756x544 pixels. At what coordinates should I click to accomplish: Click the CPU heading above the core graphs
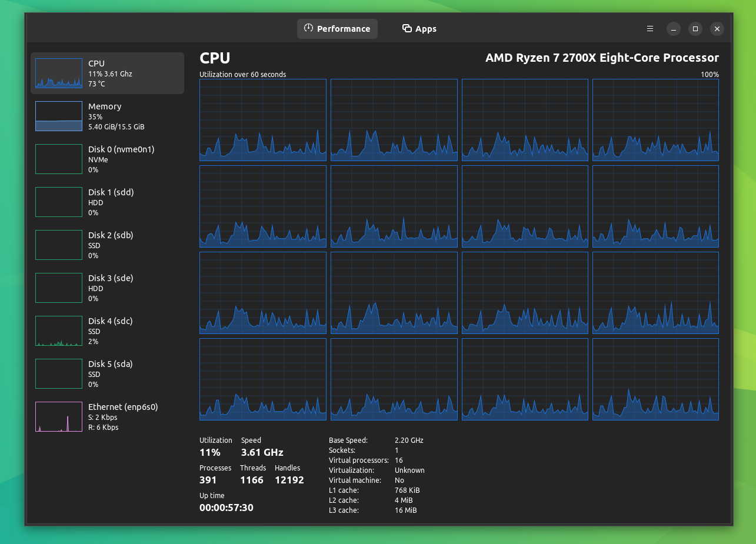coord(214,58)
